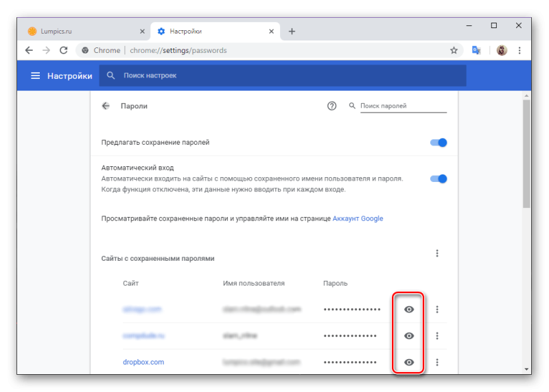This screenshot has height=392, width=549.
Task: Open more actions for the first password row
Action: pyautogui.click(x=437, y=310)
